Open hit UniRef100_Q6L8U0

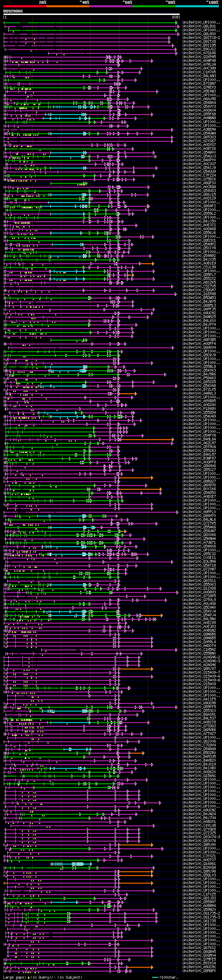pyautogui.click(x=199, y=34)
